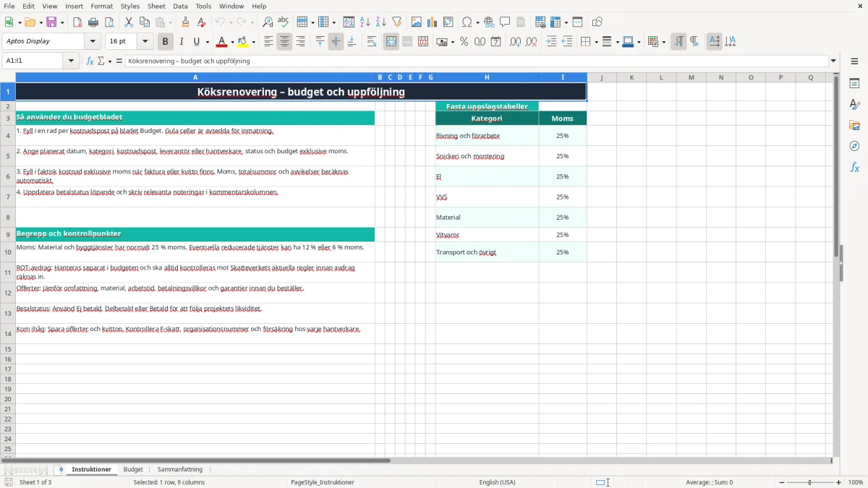Toggle Bold formatting
The image size is (868, 488).
[166, 42]
